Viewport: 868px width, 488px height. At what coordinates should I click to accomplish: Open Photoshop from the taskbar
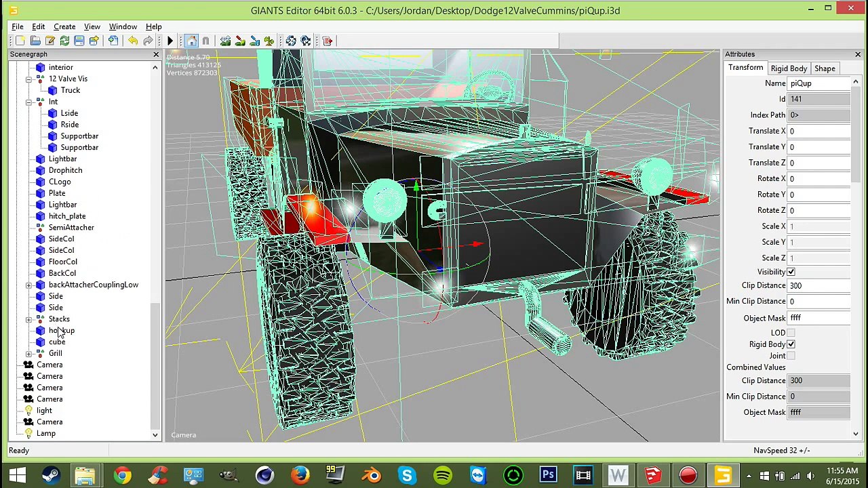pyautogui.click(x=548, y=474)
